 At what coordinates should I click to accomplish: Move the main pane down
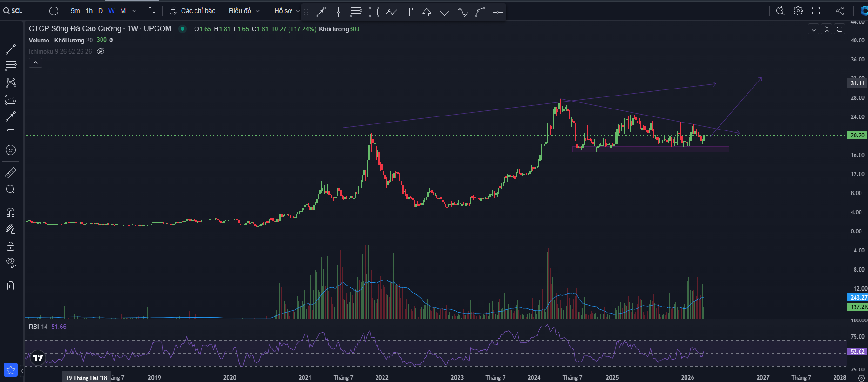click(x=814, y=29)
